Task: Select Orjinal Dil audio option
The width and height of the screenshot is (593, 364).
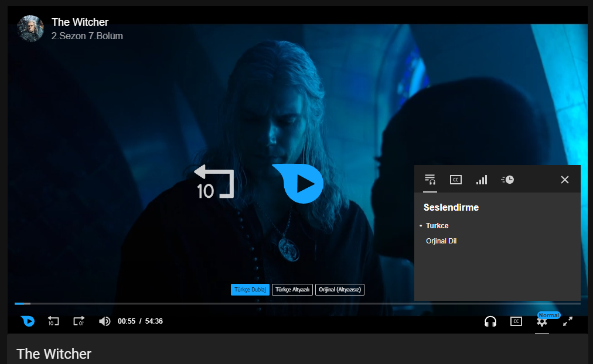Action: [x=441, y=241]
